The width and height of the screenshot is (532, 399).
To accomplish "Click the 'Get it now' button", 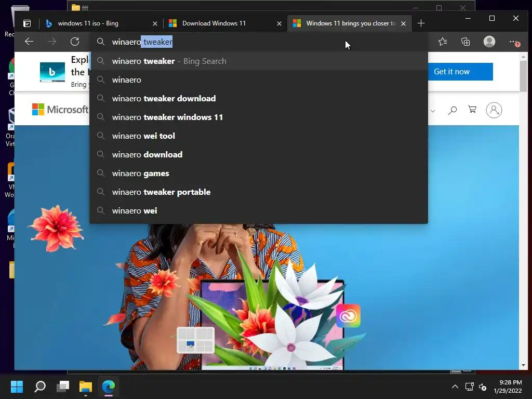I will point(460,72).
